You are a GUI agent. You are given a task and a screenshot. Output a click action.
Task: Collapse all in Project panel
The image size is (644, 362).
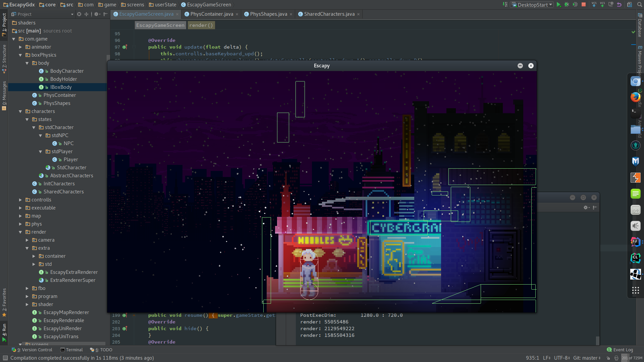pos(87,14)
